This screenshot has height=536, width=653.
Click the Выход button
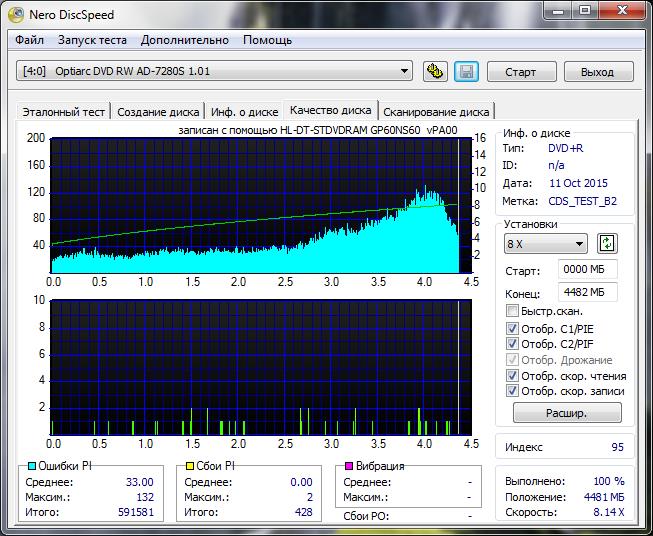[x=597, y=72]
